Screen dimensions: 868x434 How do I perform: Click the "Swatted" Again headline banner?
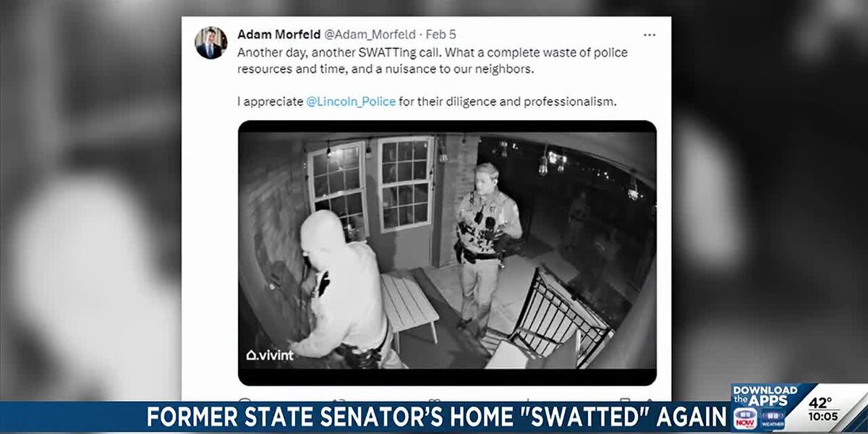[436, 418]
